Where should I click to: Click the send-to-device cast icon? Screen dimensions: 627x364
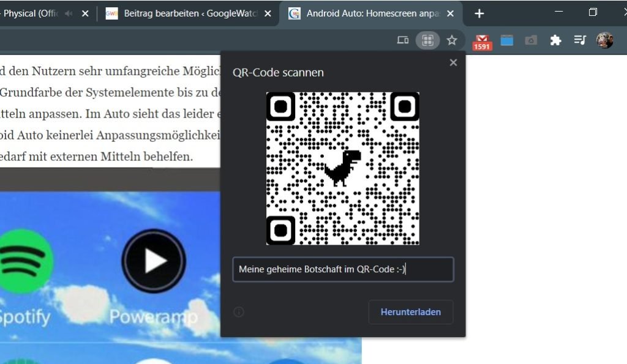(x=403, y=40)
